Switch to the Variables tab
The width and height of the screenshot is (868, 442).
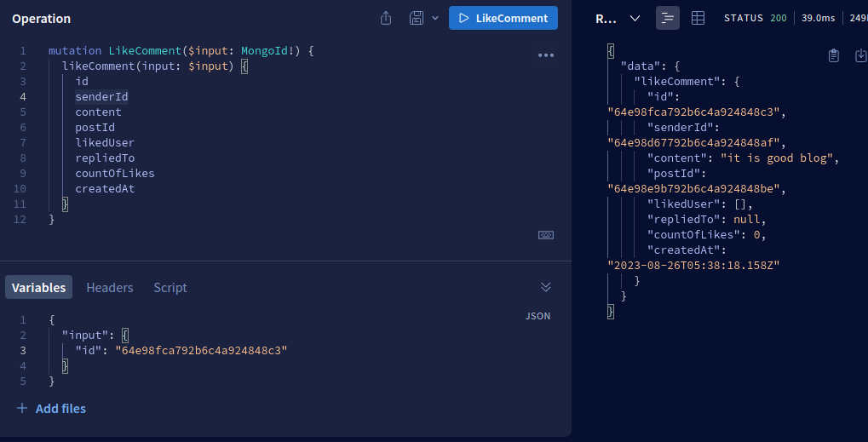(38, 287)
